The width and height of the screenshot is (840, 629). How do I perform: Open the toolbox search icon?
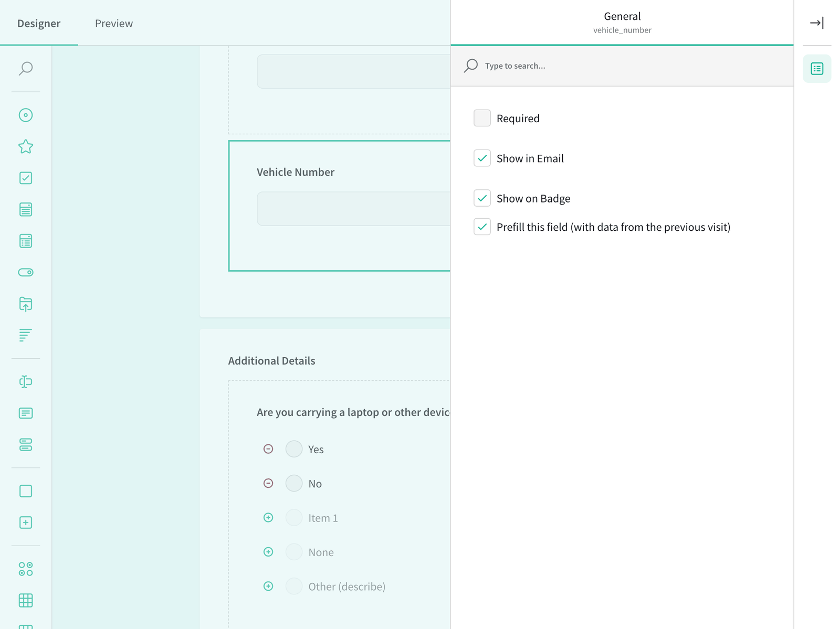(x=26, y=68)
